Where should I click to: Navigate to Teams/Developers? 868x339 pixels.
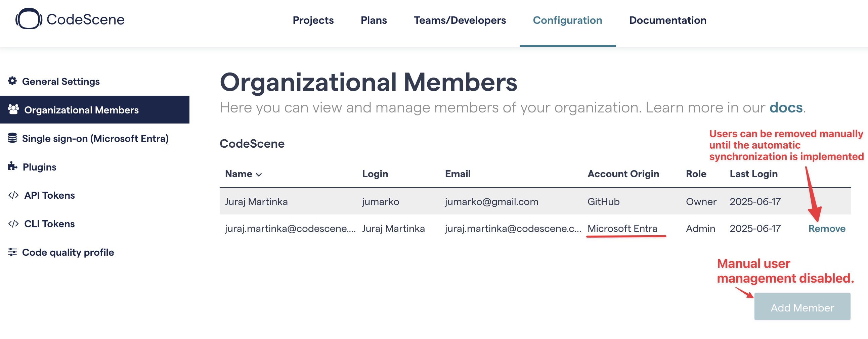[460, 20]
